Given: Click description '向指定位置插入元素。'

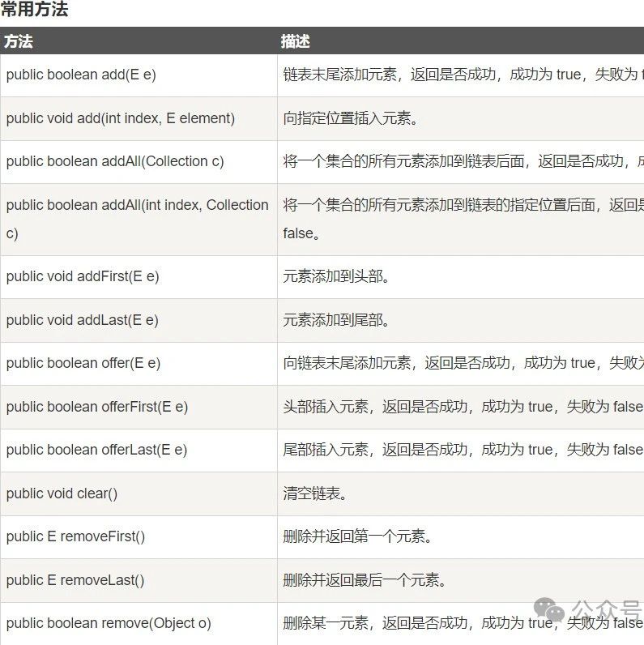Looking at the screenshot, I should [x=351, y=118].
